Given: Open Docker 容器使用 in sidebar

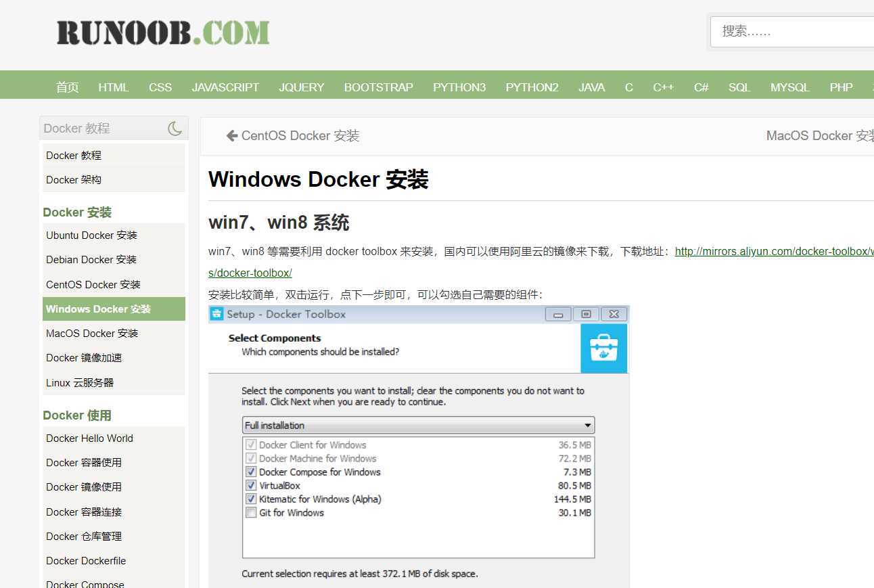Looking at the screenshot, I should (x=114, y=462).
